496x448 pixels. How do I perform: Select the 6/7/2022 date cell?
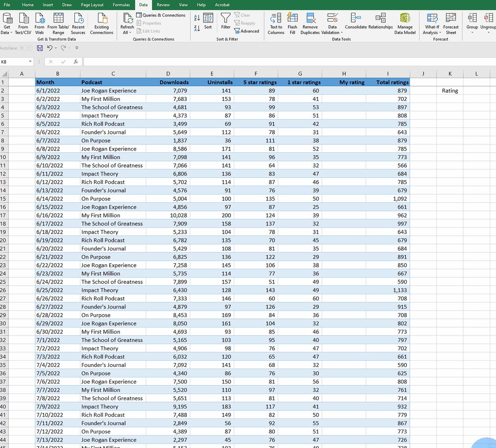[x=57, y=140]
